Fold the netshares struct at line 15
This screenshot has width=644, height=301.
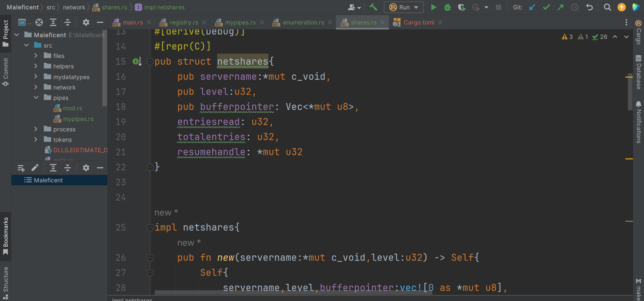coord(150,62)
